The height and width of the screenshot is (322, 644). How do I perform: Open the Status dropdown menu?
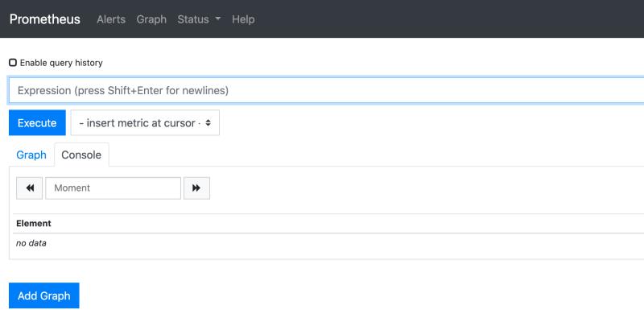[199, 19]
